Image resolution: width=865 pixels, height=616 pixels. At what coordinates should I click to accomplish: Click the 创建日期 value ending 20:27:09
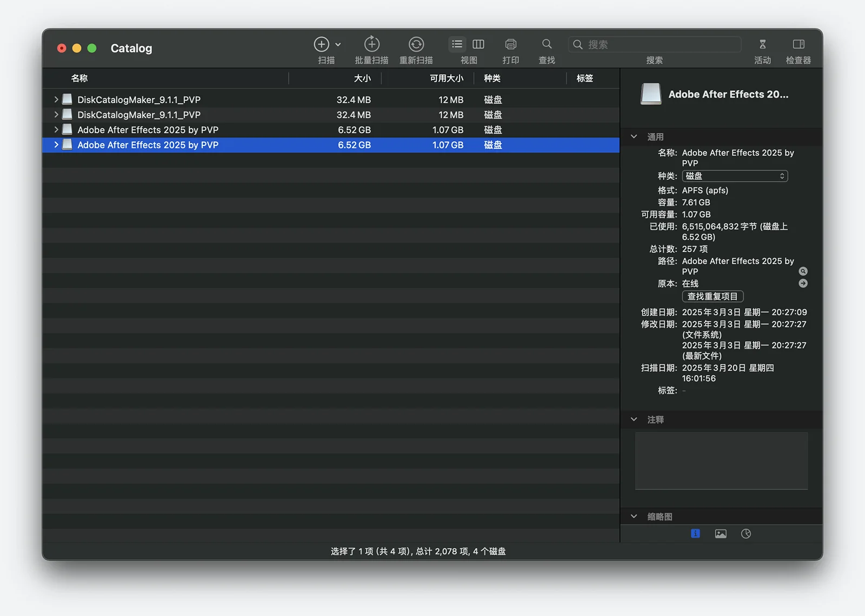click(744, 312)
